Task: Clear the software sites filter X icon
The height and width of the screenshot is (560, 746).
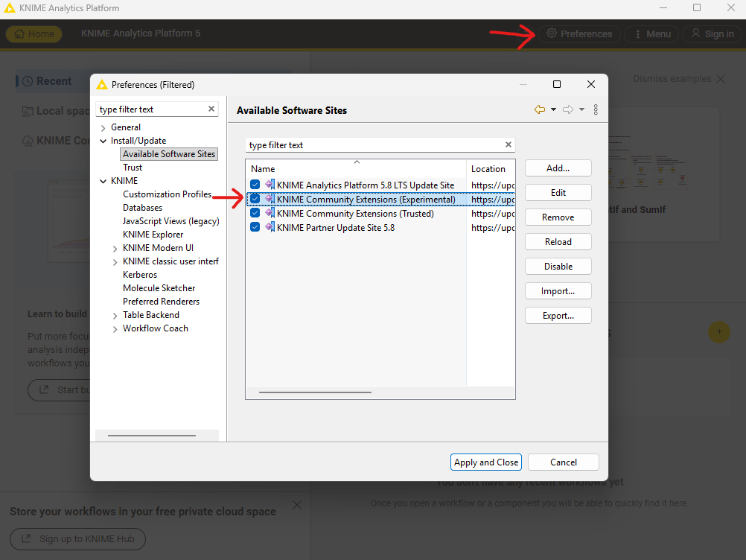Action: [509, 145]
